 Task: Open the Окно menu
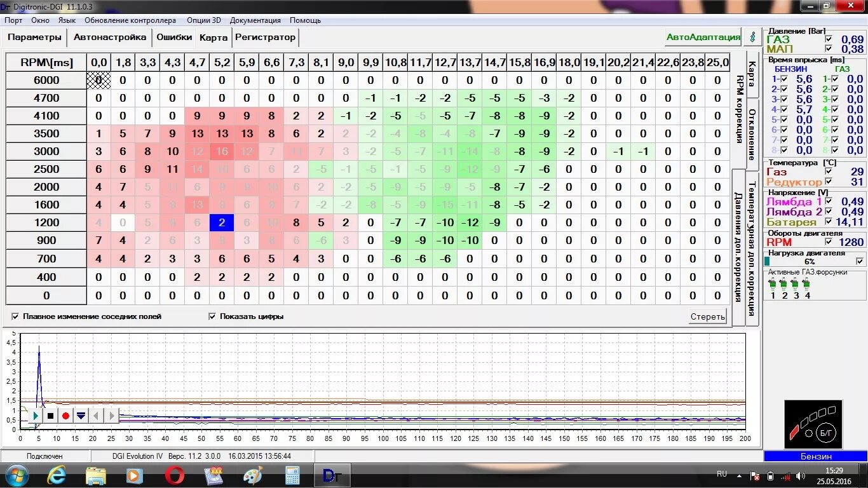pos(40,20)
